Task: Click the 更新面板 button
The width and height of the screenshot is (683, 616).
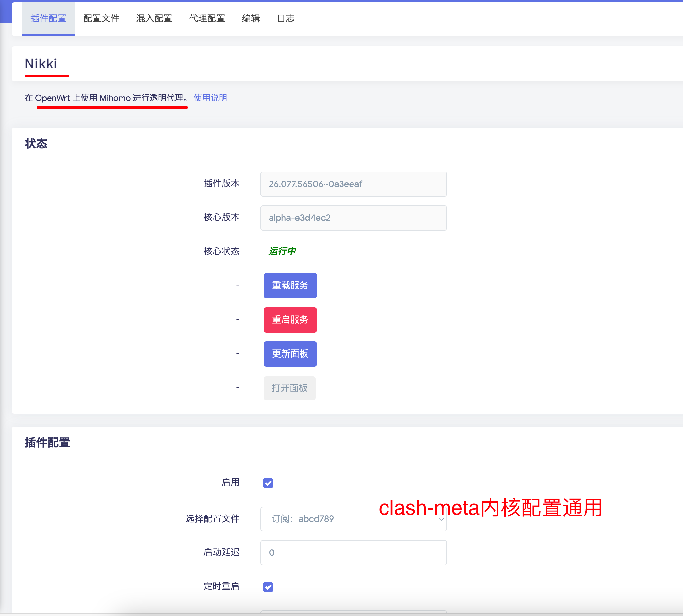Action: click(290, 354)
